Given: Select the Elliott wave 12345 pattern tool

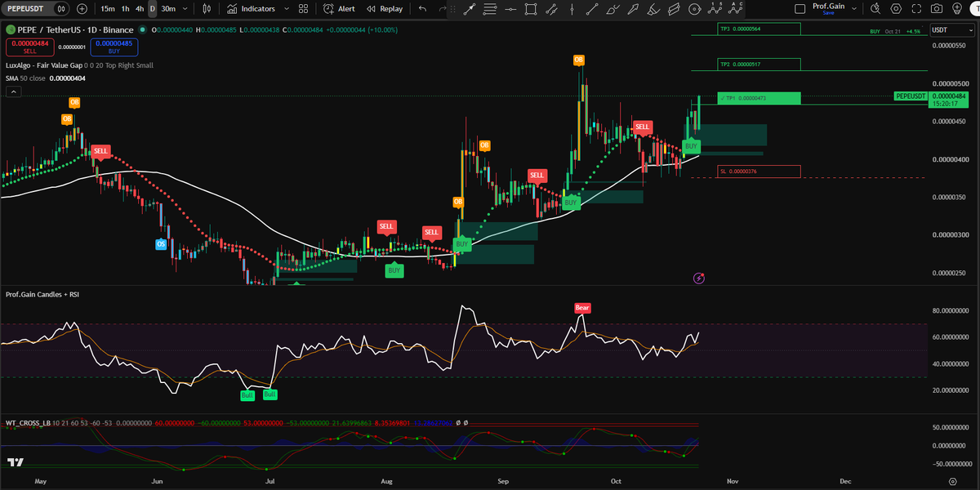Looking at the screenshot, I should [x=715, y=9].
